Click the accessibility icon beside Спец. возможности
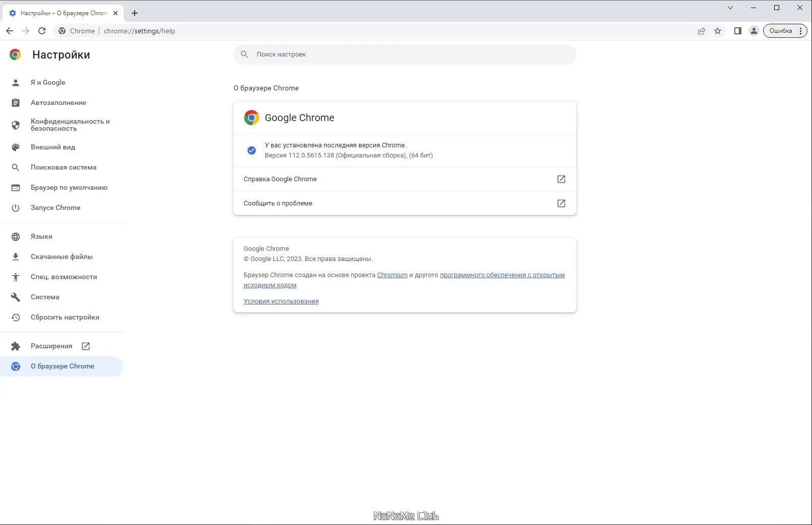This screenshot has height=525, width=812. [16, 277]
